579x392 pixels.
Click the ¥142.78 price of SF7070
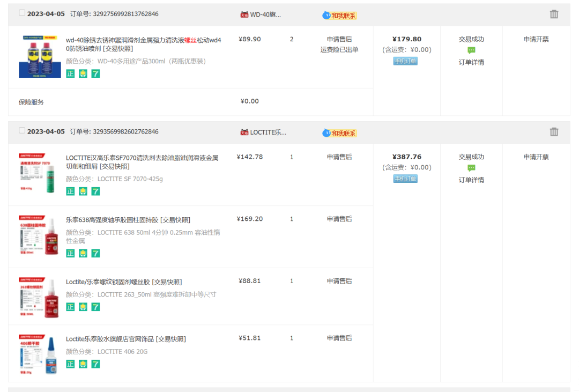pyautogui.click(x=250, y=157)
